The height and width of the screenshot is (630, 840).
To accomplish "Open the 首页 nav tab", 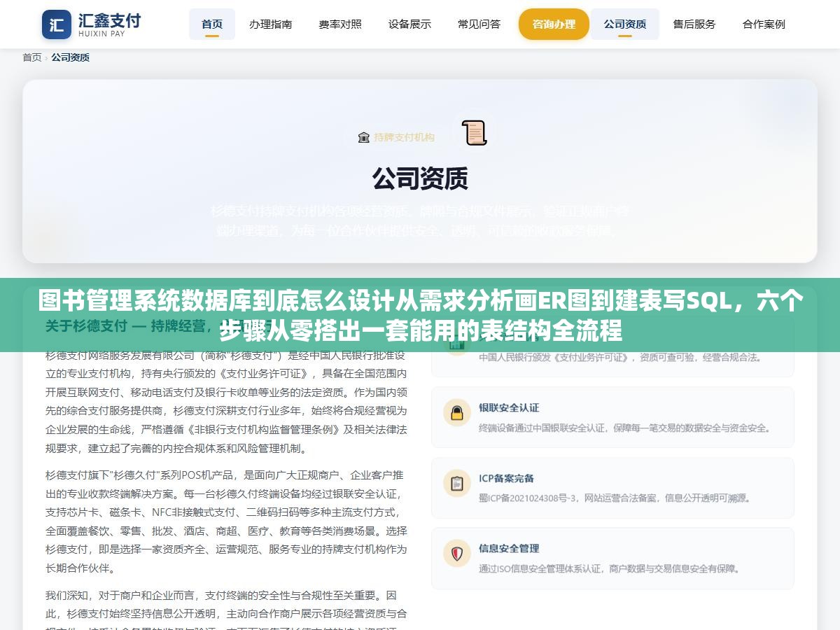I will (212, 24).
